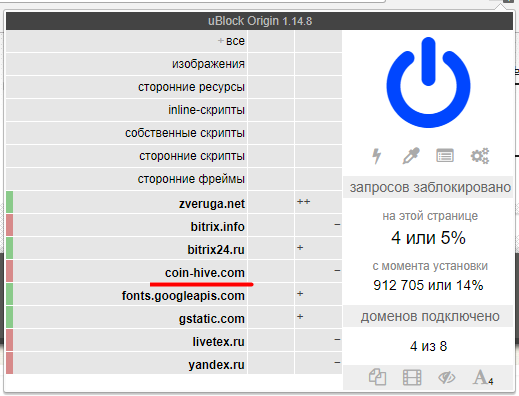The width and height of the screenshot is (519, 396).
Task: Toggle cosmetic filtering eye icon
Action: click(x=446, y=377)
